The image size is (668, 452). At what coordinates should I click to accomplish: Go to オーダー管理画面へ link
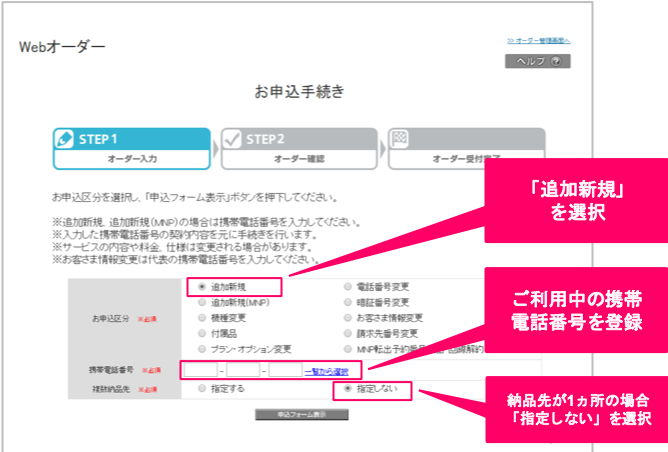coord(538,41)
